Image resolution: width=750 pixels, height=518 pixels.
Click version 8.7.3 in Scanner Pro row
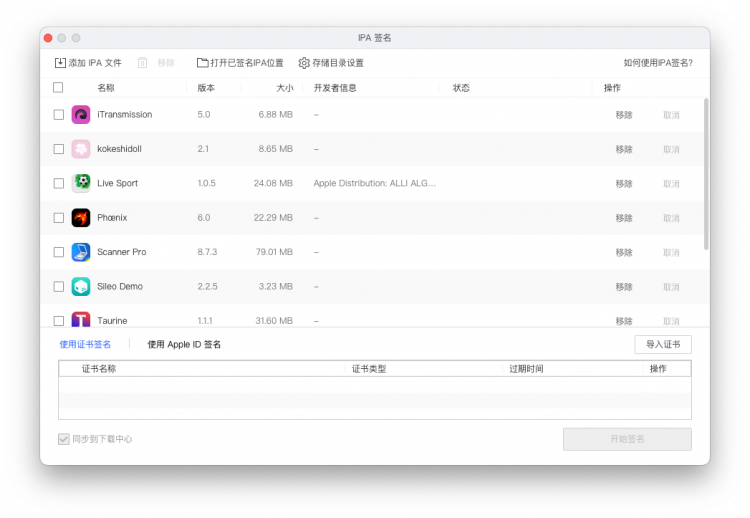pos(207,252)
